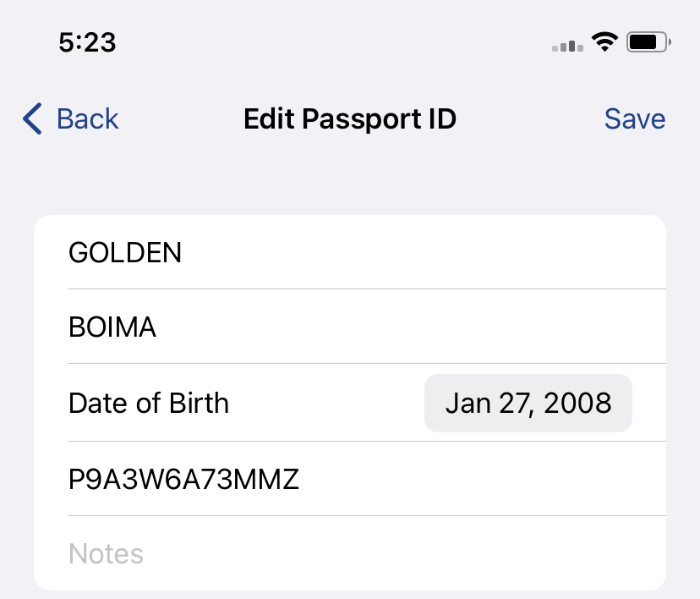The width and height of the screenshot is (700, 599).
Task: Tap the back chevron arrow icon
Action: click(x=32, y=118)
